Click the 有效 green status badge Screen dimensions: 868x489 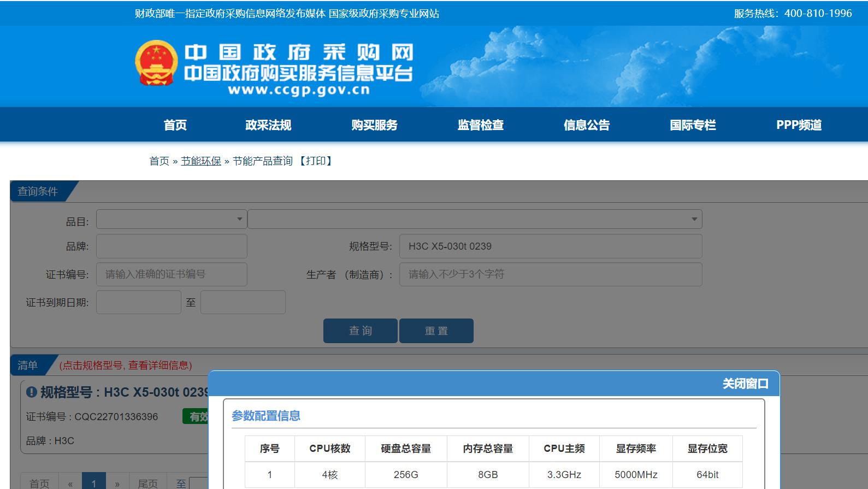(x=196, y=417)
